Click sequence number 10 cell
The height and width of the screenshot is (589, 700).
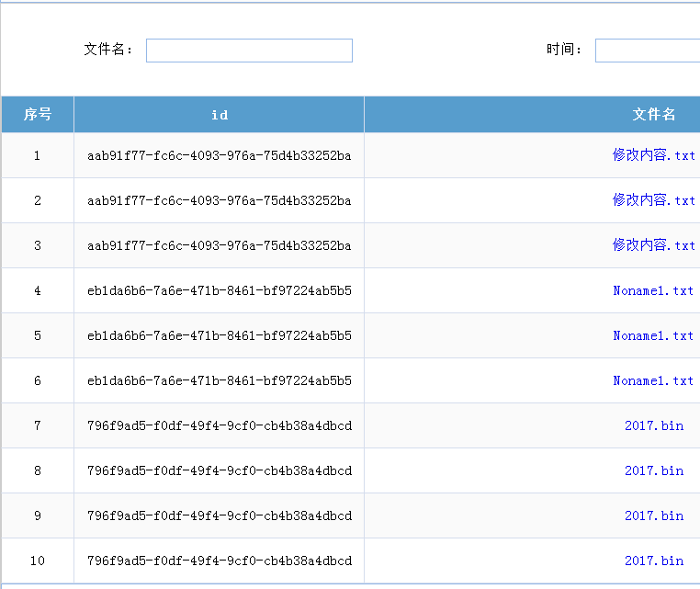(x=38, y=561)
